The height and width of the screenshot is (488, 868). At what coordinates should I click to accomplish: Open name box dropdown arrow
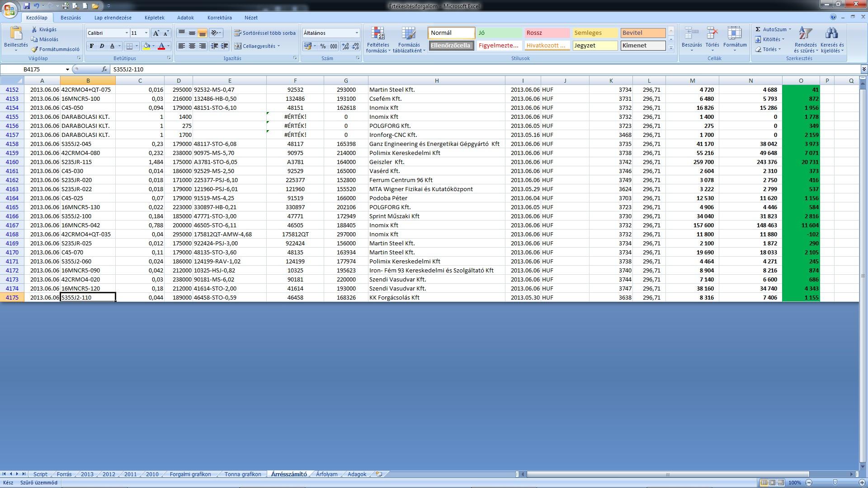point(67,69)
